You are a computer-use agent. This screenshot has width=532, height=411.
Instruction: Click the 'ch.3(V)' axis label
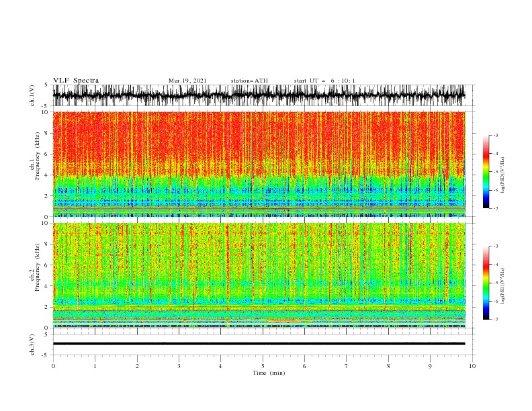click(32, 345)
